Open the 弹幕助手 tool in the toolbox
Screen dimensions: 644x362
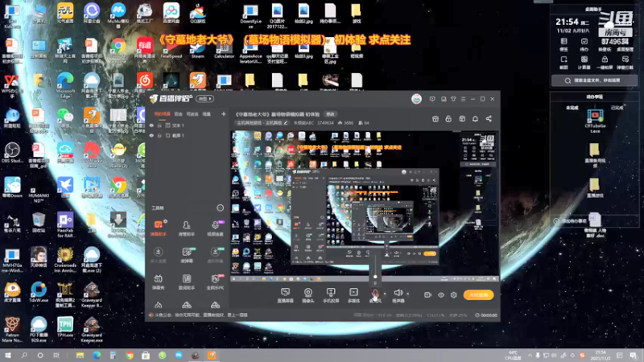158,228
